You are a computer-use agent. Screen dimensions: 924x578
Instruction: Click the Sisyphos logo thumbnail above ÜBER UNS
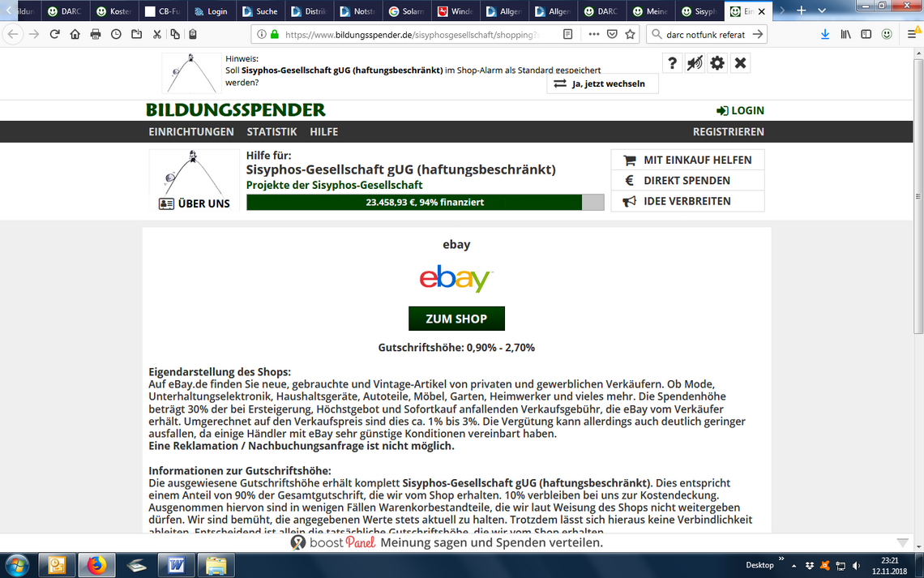(194, 173)
